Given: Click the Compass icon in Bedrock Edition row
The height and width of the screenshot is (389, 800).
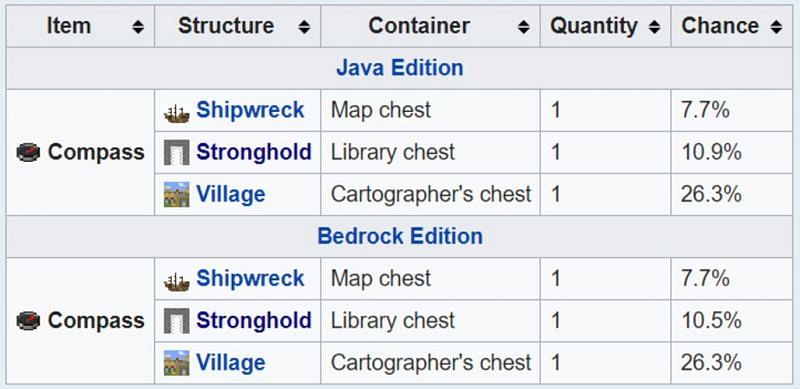Looking at the screenshot, I should (28, 321).
